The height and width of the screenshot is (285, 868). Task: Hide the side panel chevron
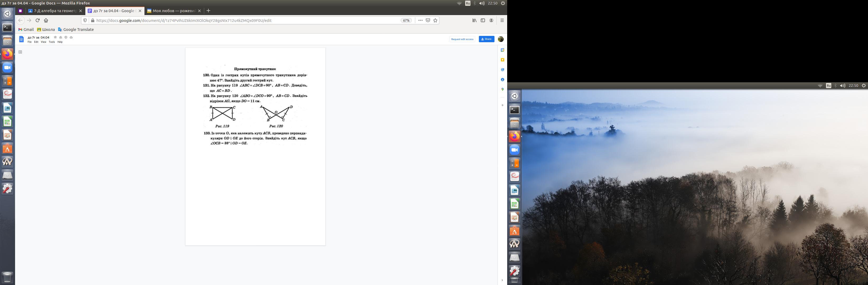502,280
